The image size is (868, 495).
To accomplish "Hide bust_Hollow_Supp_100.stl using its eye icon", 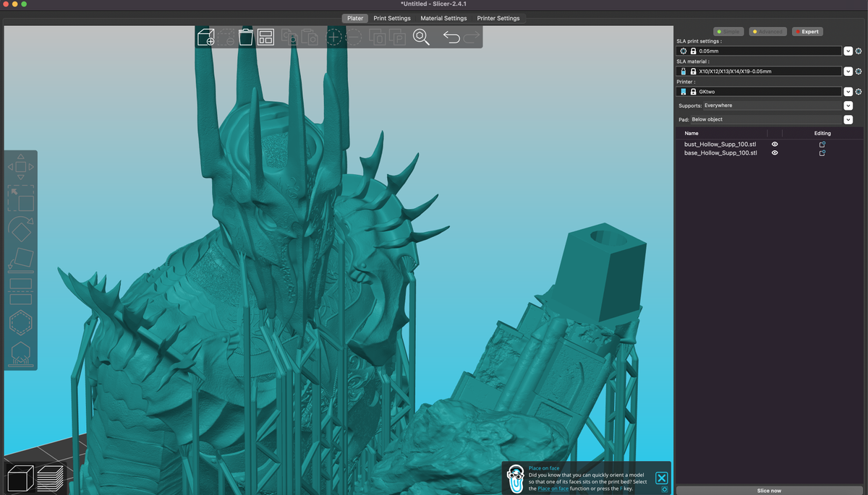I will point(775,145).
